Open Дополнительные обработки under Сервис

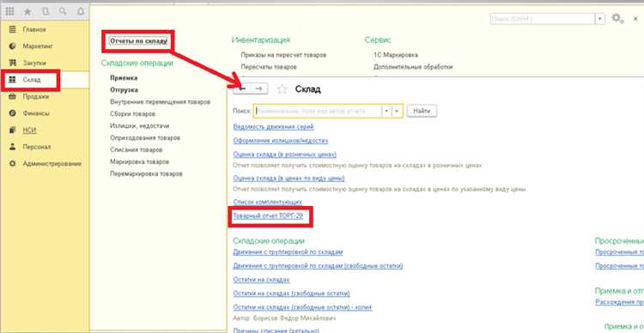click(413, 67)
